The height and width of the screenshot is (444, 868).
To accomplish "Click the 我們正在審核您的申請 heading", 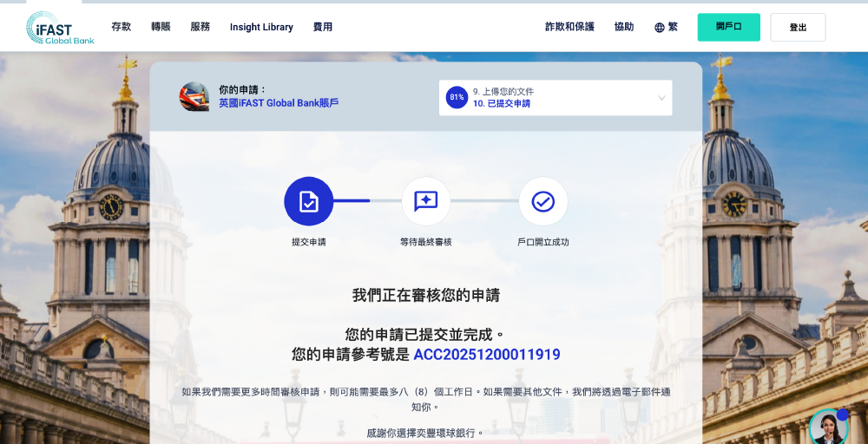I will [425, 295].
